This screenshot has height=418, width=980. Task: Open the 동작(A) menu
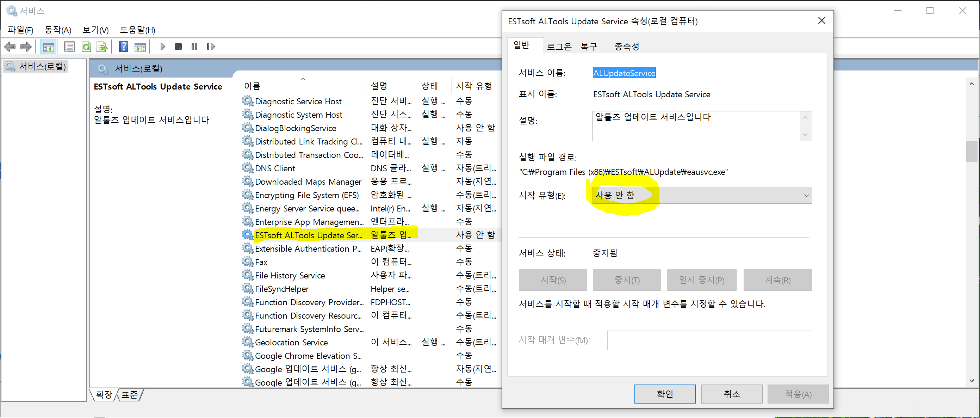tap(58, 30)
